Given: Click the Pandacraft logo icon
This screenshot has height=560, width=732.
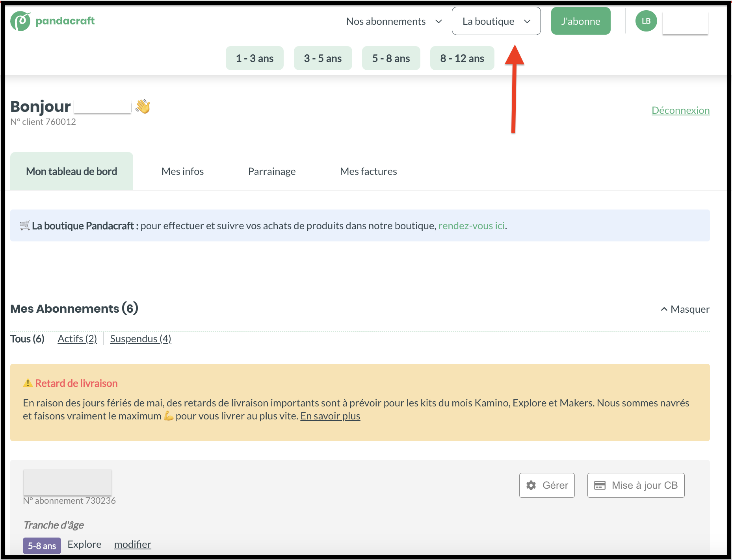Looking at the screenshot, I should click(20, 21).
